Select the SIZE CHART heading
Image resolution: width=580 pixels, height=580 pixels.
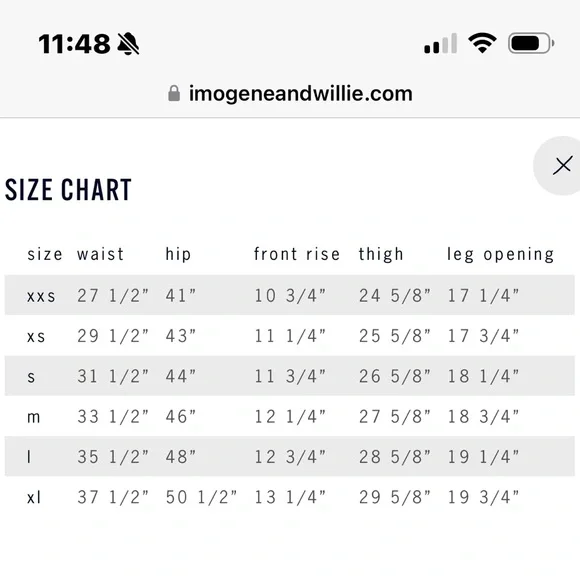tap(68, 190)
